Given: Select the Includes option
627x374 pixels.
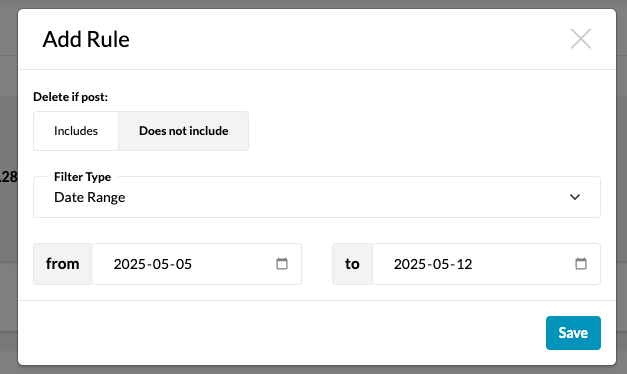Looking at the screenshot, I should point(76,131).
